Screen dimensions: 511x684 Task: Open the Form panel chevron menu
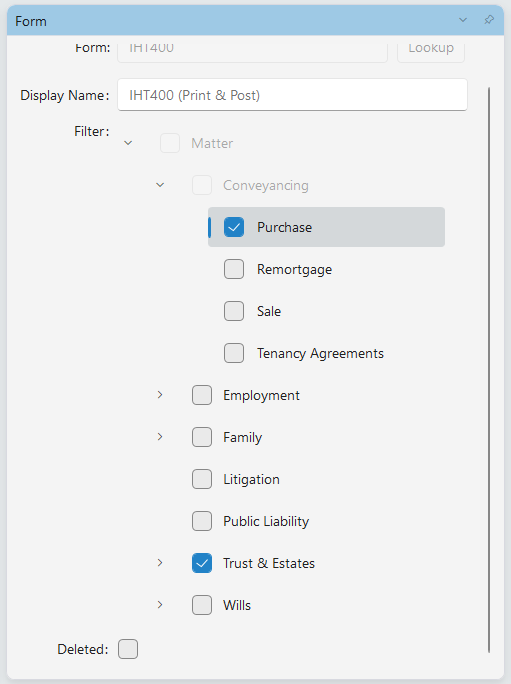(x=463, y=20)
